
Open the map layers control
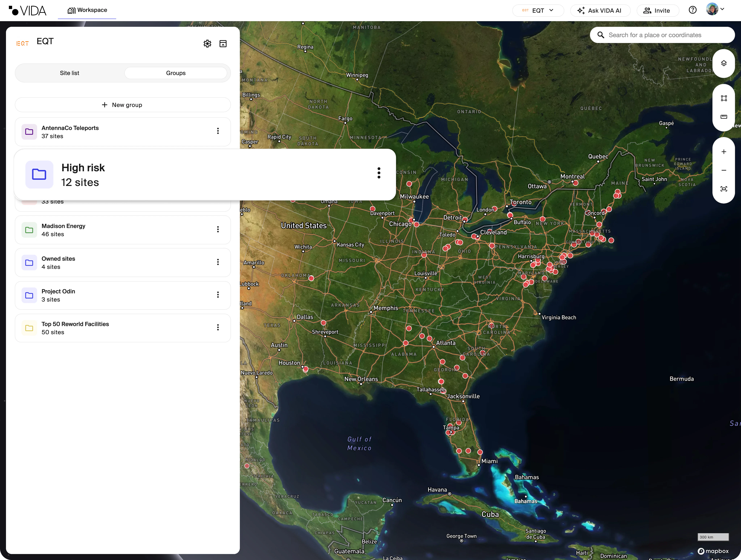coord(724,63)
